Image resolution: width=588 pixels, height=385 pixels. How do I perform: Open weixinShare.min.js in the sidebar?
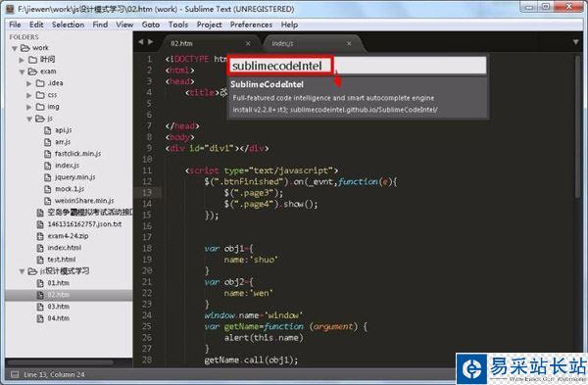click(x=84, y=201)
